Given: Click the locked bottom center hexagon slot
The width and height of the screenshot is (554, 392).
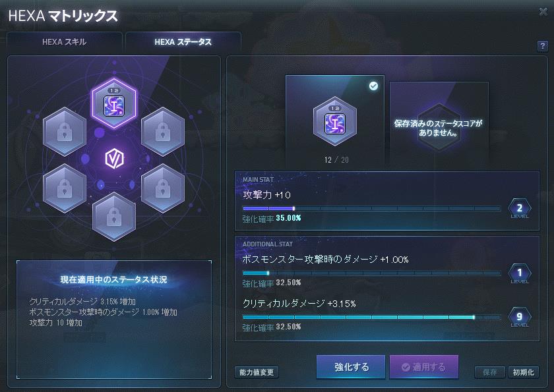Looking at the screenshot, I should click(113, 217).
